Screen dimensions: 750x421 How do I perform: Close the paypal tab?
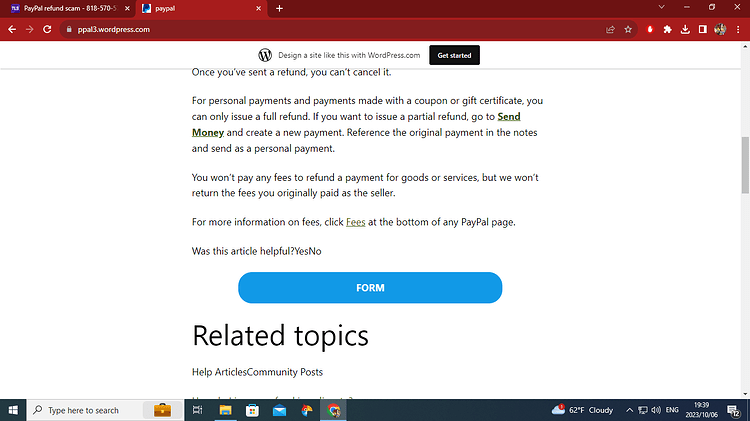(258, 8)
